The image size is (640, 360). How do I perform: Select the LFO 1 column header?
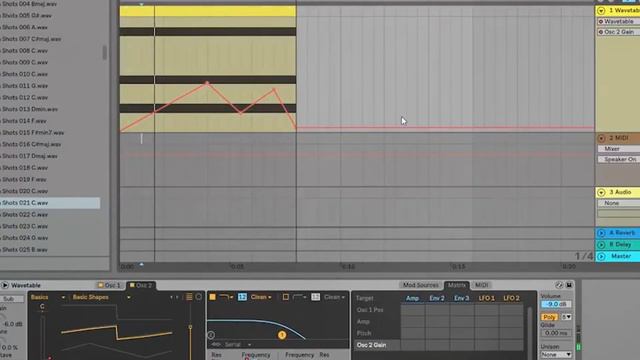(x=487, y=298)
